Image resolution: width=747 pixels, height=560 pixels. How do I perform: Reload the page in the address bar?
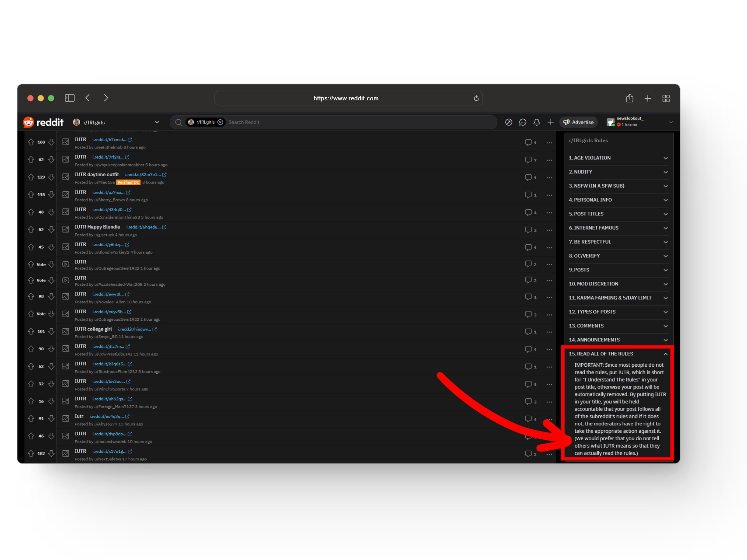pos(476,98)
